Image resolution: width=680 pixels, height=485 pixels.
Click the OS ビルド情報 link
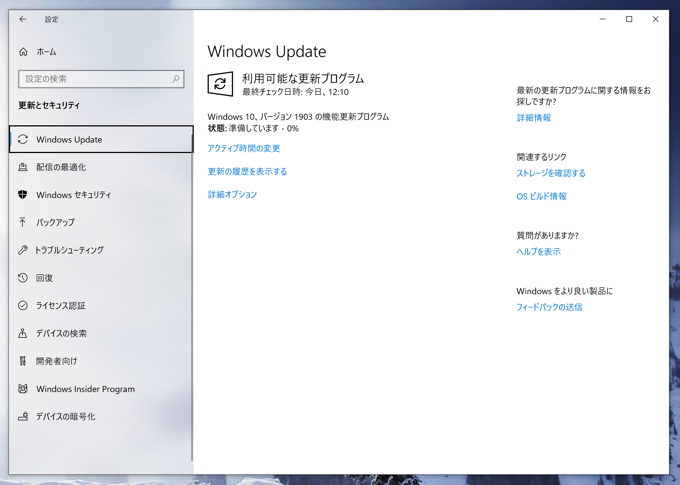pos(541,196)
